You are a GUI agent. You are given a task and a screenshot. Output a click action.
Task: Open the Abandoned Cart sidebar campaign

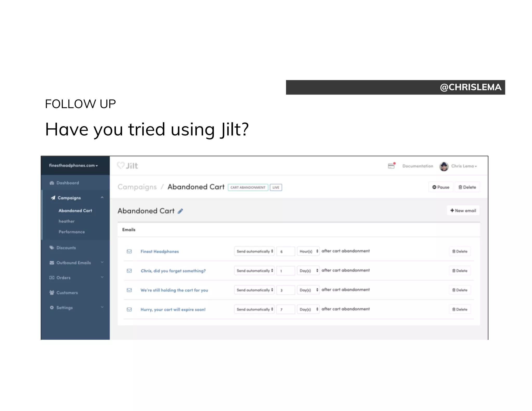[75, 211]
